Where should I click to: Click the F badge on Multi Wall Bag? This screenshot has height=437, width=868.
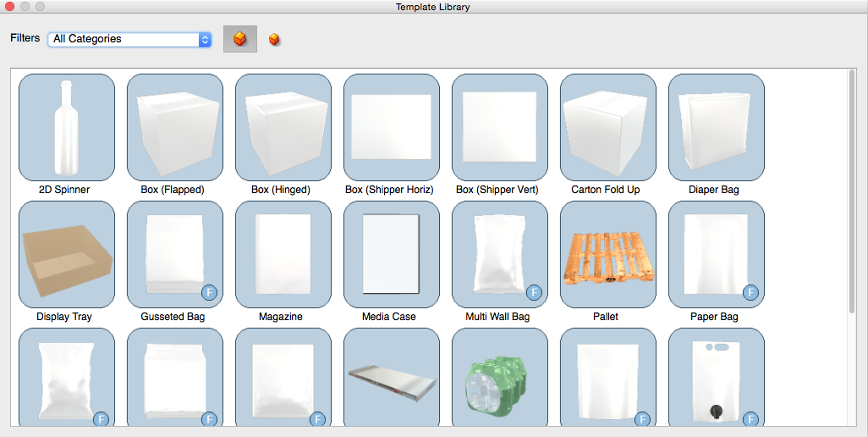pos(534,292)
